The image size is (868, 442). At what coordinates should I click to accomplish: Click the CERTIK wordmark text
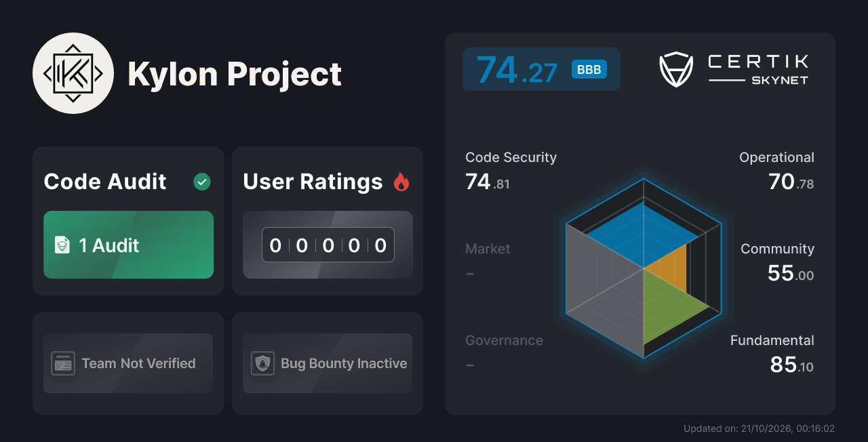point(758,62)
